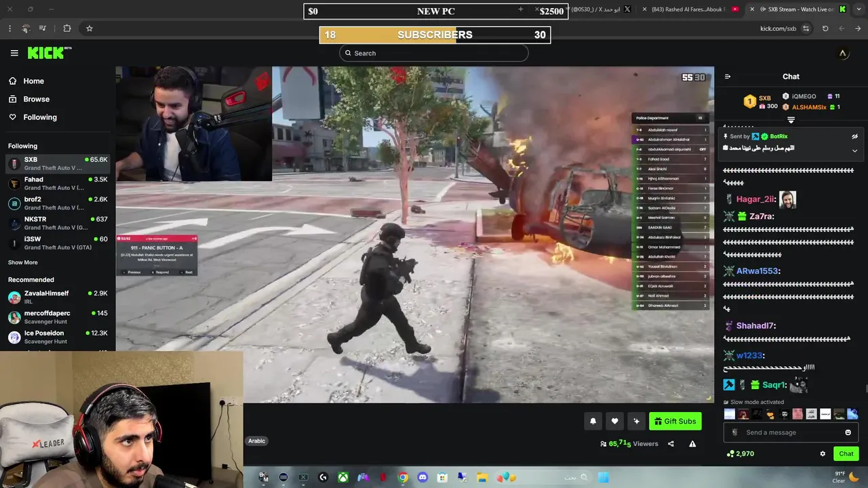
Task: Expand the pinned message chevron
Action: click(x=854, y=150)
